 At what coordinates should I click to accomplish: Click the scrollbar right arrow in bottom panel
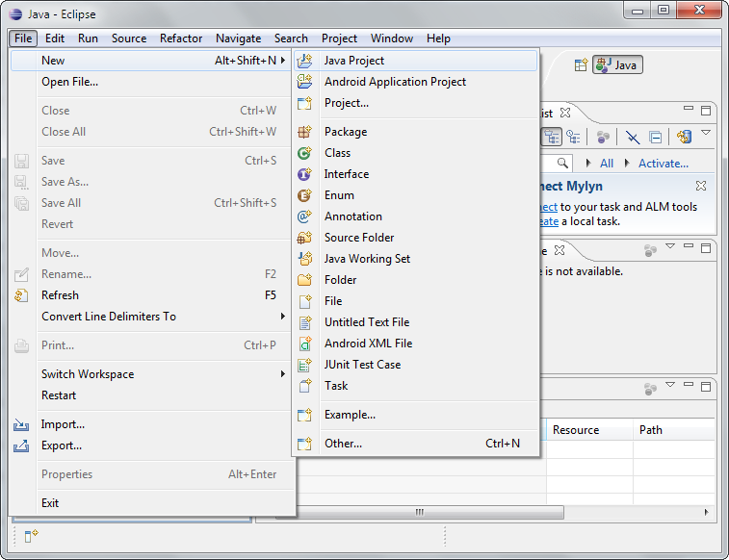coord(706,512)
